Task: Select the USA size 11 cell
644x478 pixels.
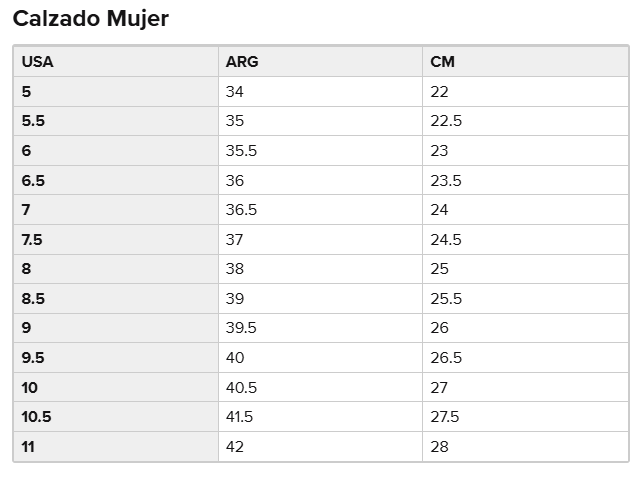Action: coord(28,447)
